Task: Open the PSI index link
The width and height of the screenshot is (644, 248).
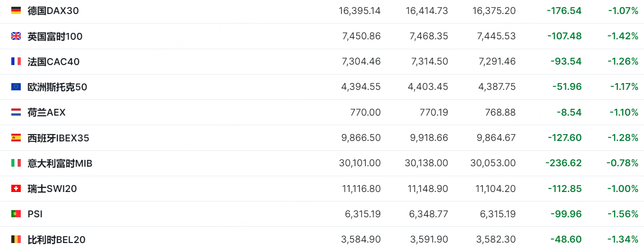Action: [35, 214]
